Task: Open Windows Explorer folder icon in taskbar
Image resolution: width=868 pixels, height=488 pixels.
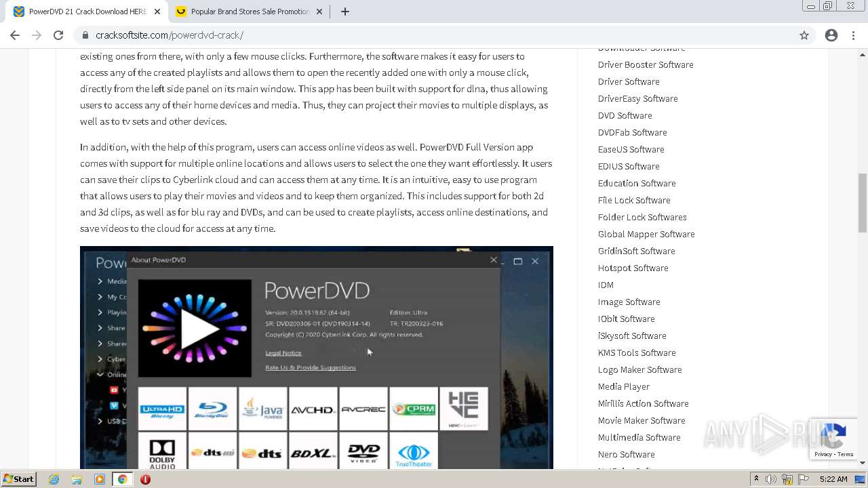Action: pos(77,479)
